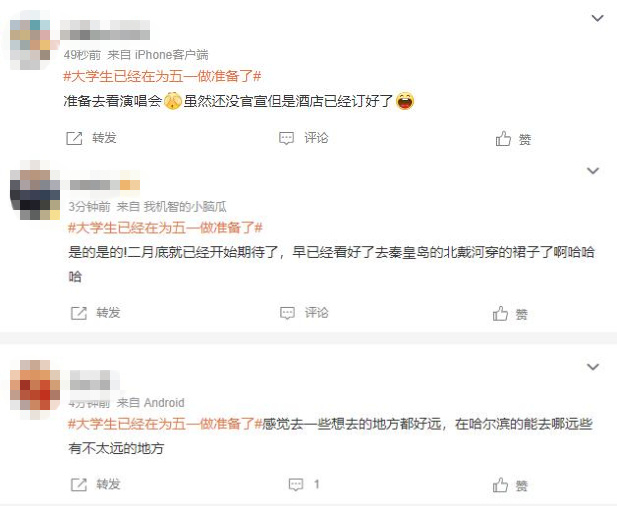Open hashtag link in second post
617x506 pixels.
pyautogui.click(x=165, y=227)
